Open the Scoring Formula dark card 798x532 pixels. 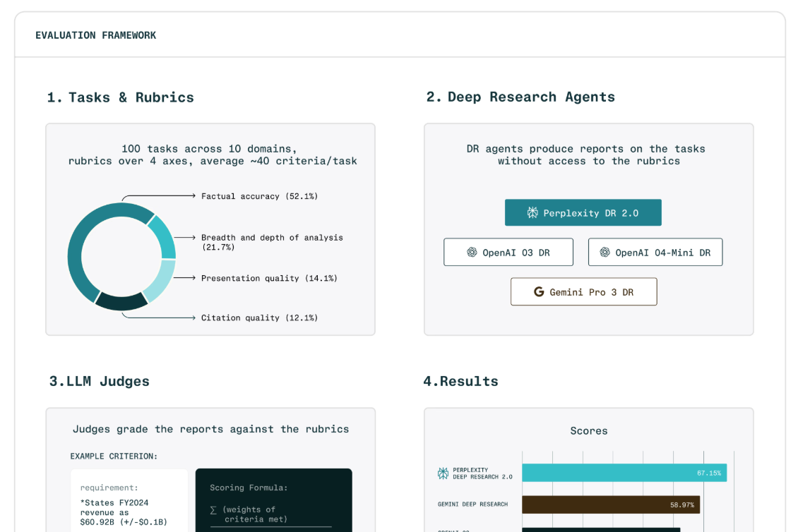(x=273, y=497)
